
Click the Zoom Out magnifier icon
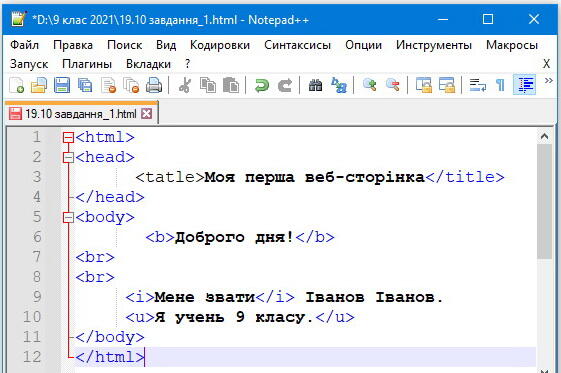393,85
